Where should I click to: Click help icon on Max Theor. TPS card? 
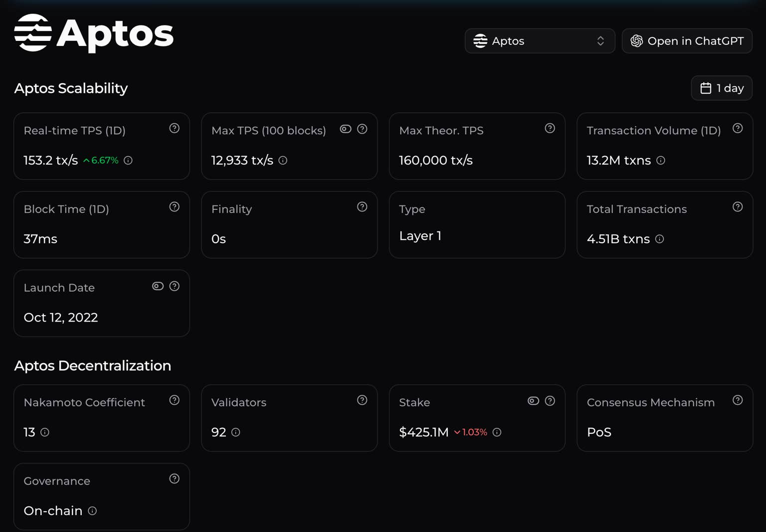click(550, 128)
